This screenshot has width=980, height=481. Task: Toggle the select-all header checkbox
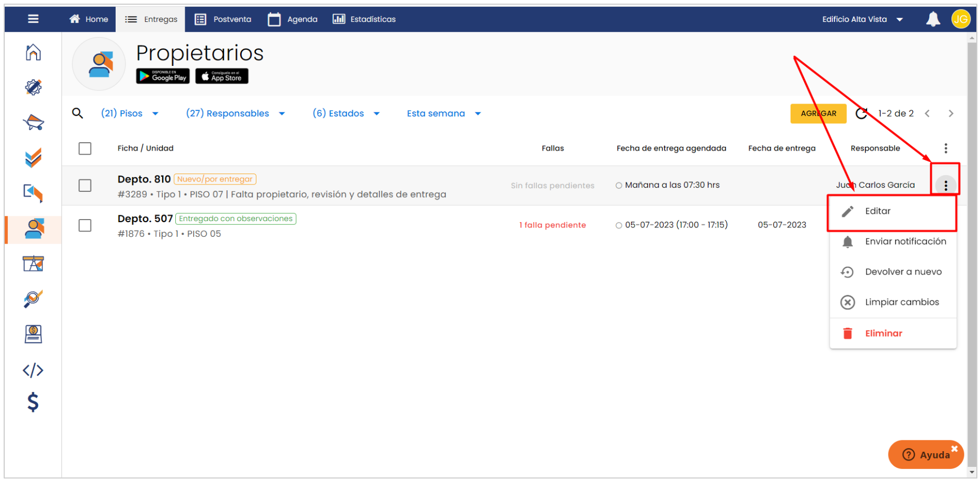click(85, 148)
